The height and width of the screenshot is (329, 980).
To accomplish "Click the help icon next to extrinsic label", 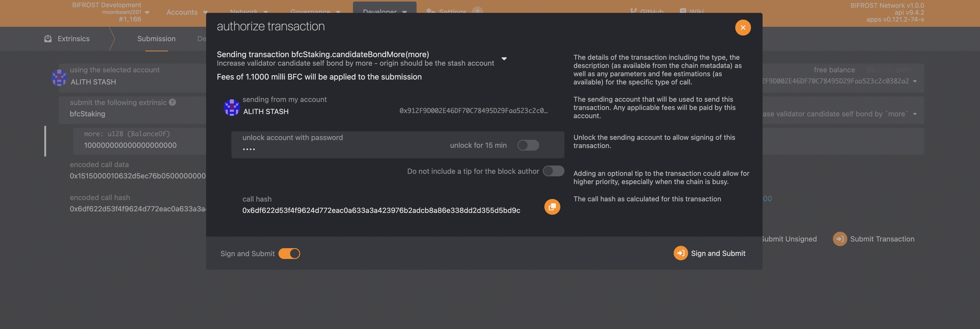I will coord(172,102).
